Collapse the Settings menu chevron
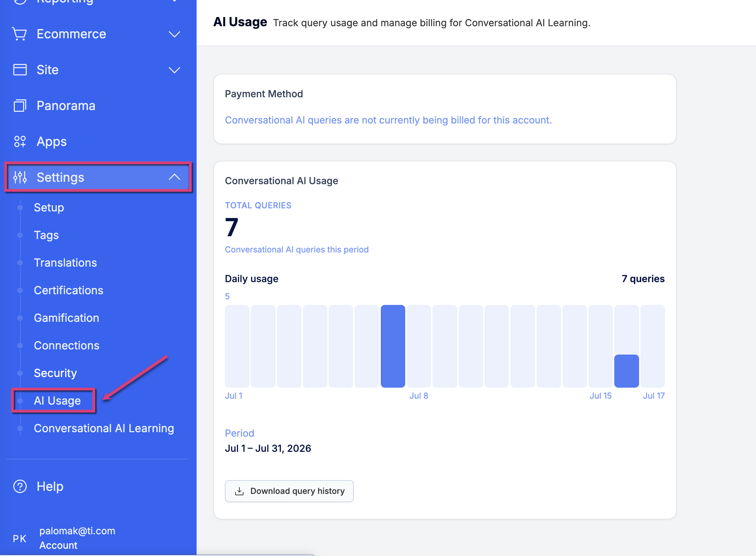Image resolution: width=756 pixels, height=556 pixels. tap(175, 177)
